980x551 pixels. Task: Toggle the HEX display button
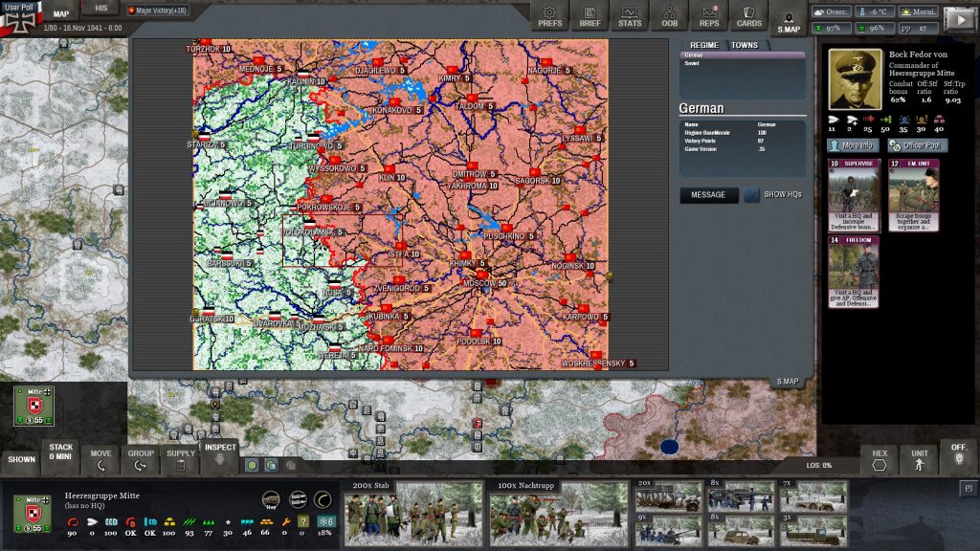(x=880, y=459)
